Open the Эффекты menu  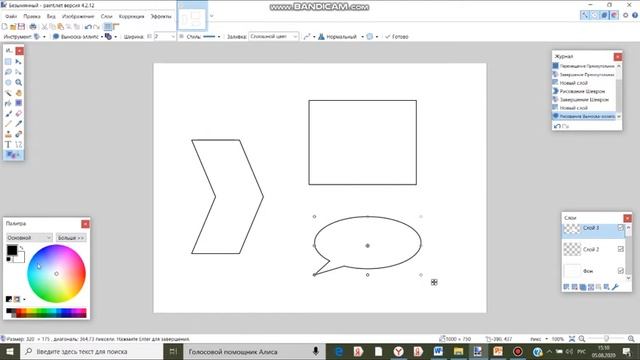point(161,16)
